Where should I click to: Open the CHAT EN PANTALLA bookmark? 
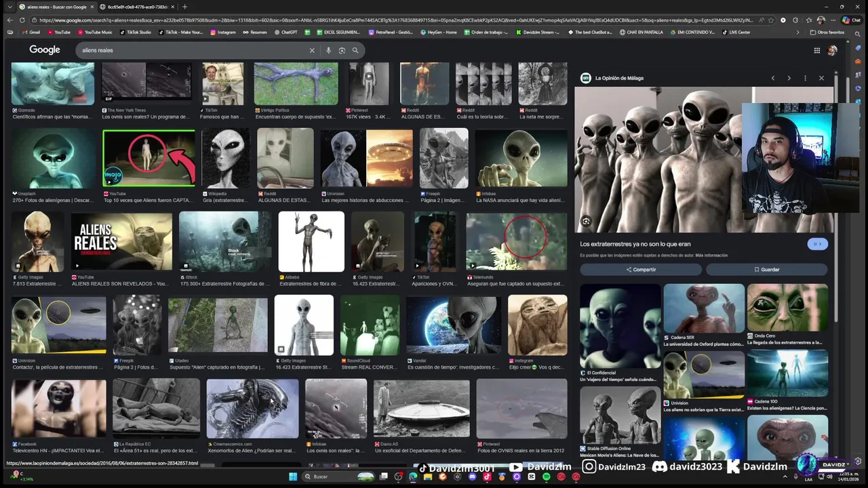click(x=643, y=32)
